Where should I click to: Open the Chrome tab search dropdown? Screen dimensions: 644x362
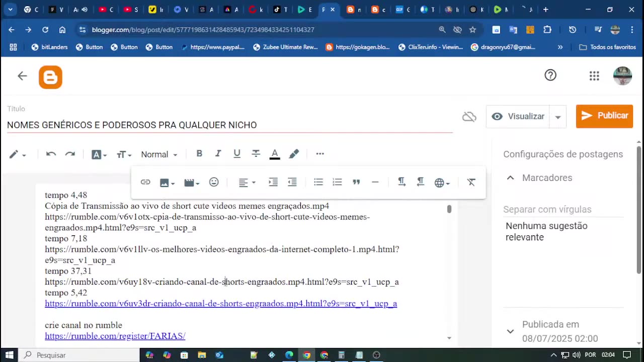point(10,10)
